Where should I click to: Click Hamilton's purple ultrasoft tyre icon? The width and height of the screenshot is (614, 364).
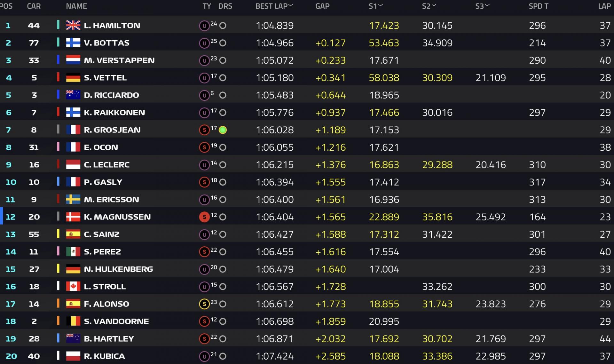(204, 26)
